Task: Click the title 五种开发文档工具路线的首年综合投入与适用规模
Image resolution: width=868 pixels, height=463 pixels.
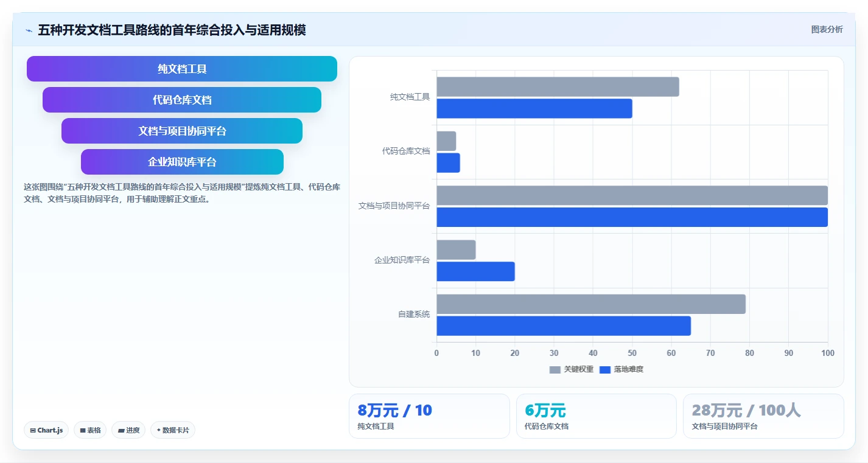Action: click(x=172, y=30)
